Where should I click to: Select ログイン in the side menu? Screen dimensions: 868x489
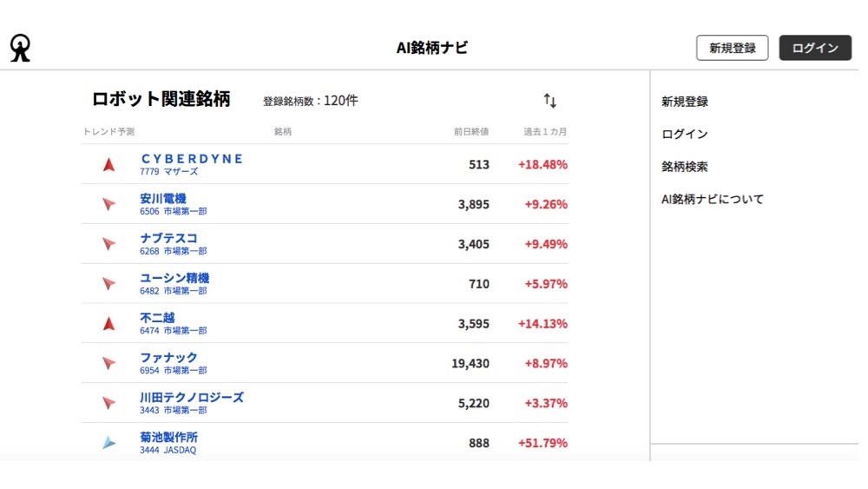[x=685, y=135]
